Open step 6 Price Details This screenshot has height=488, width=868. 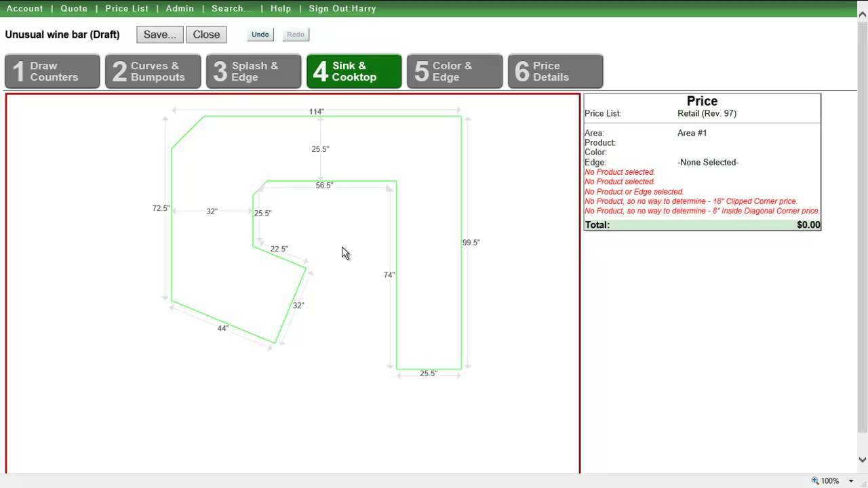(x=555, y=71)
